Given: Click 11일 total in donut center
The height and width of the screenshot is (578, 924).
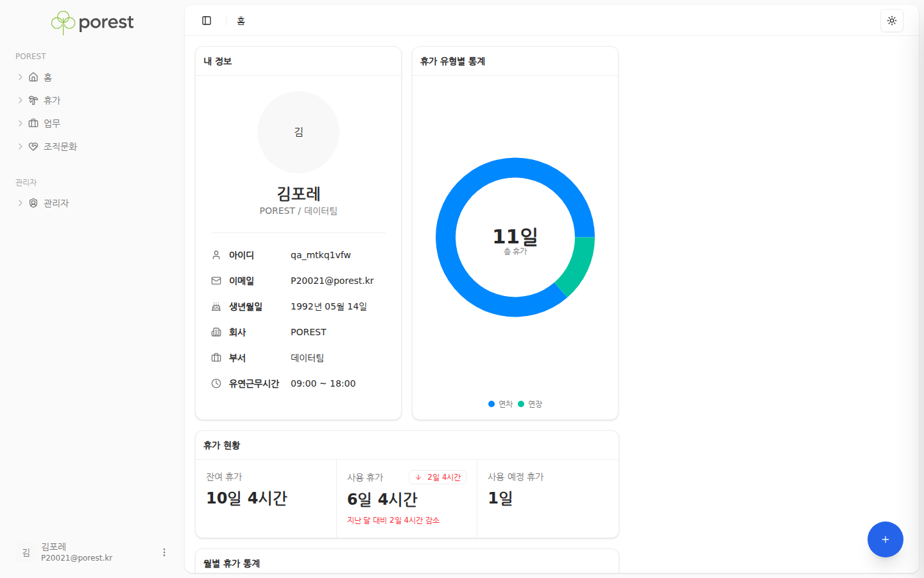Looking at the screenshot, I should (x=515, y=236).
